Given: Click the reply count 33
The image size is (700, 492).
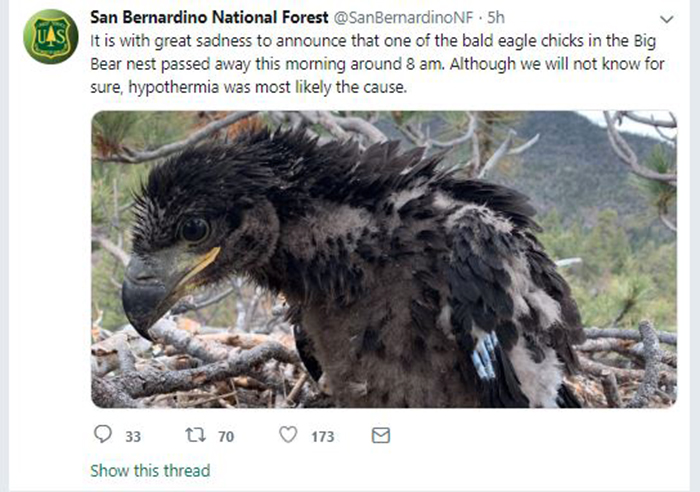Looking at the screenshot, I should pos(133,436).
